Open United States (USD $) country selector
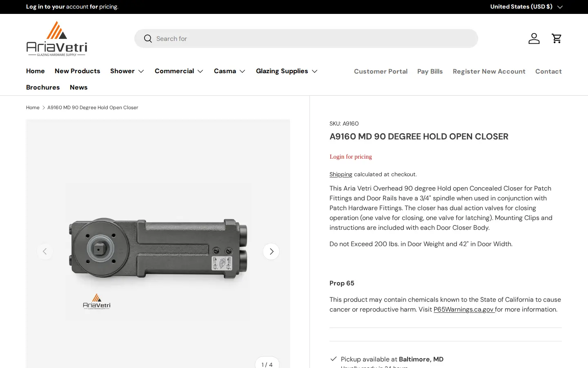 point(526,7)
